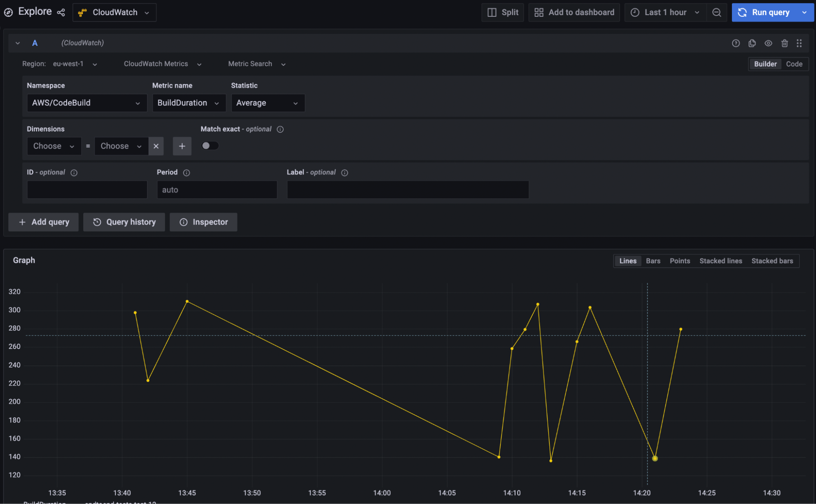Collapse query A with the chevron
Screen dimensions: 816x504
(x=17, y=43)
